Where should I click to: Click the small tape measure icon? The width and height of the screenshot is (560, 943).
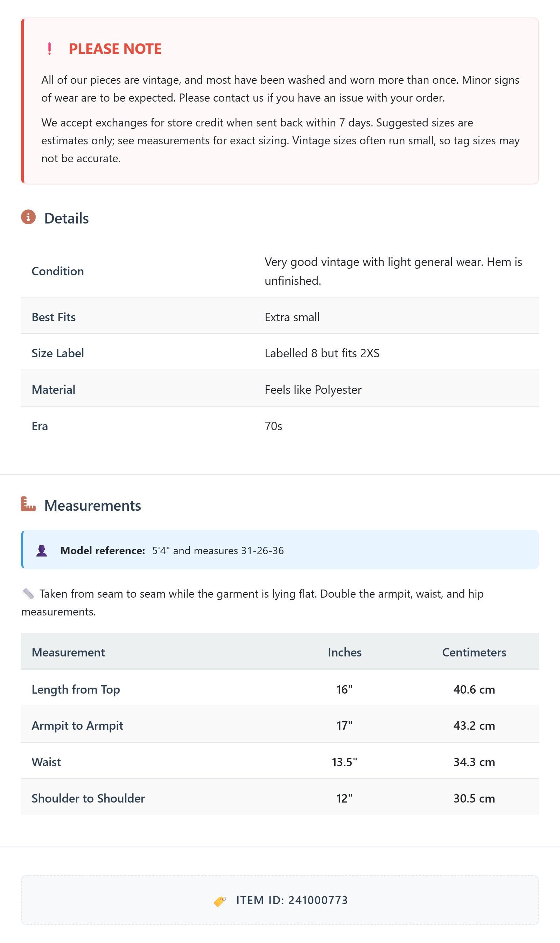pos(28,594)
